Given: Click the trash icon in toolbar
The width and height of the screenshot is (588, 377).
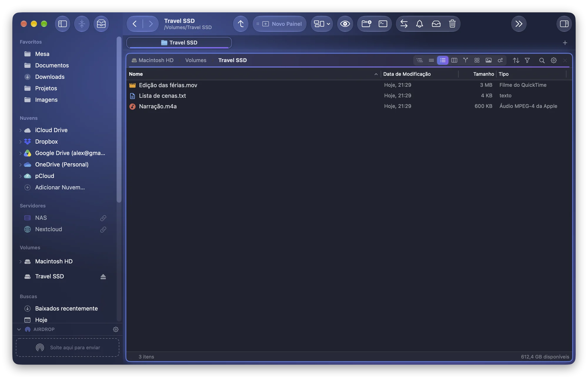Looking at the screenshot, I should (x=452, y=24).
